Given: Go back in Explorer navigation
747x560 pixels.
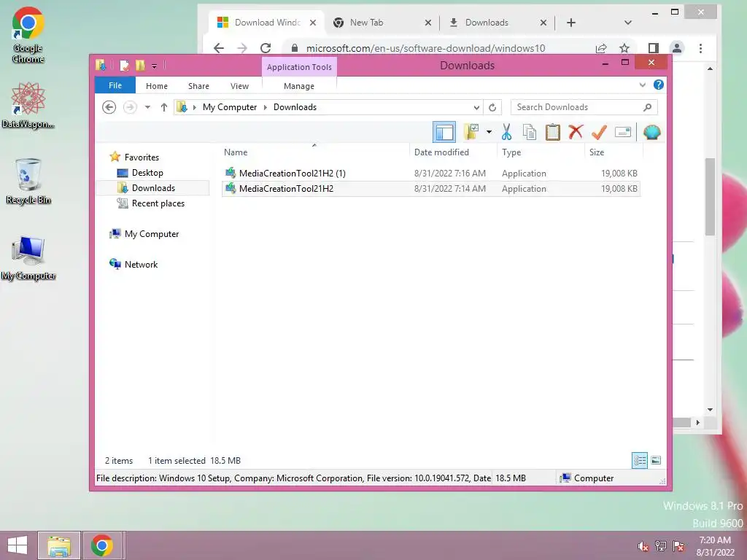Looking at the screenshot, I should [109, 107].
